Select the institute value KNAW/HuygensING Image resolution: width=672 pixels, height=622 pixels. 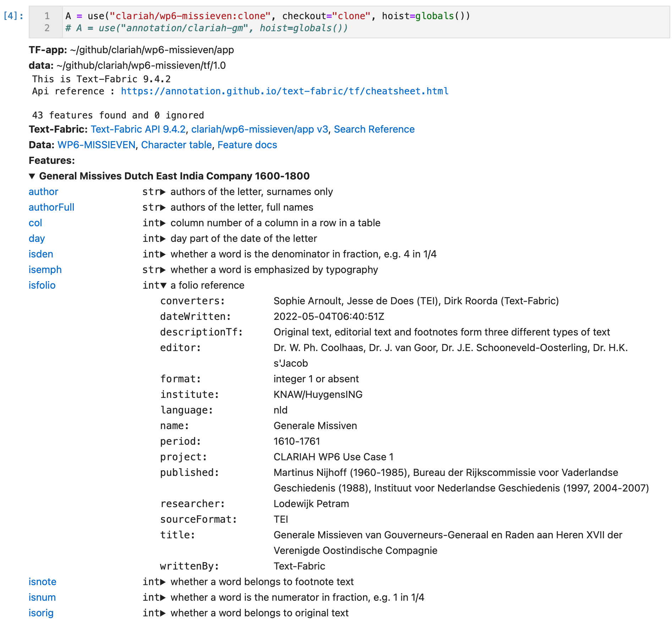pyautogui.click(x=318, y=395)
